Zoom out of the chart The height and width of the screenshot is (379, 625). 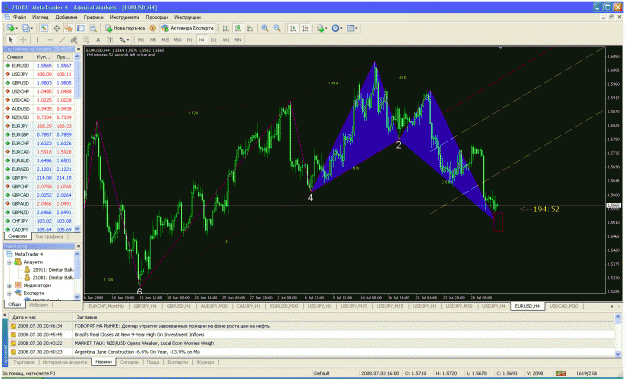pos(277,28)
